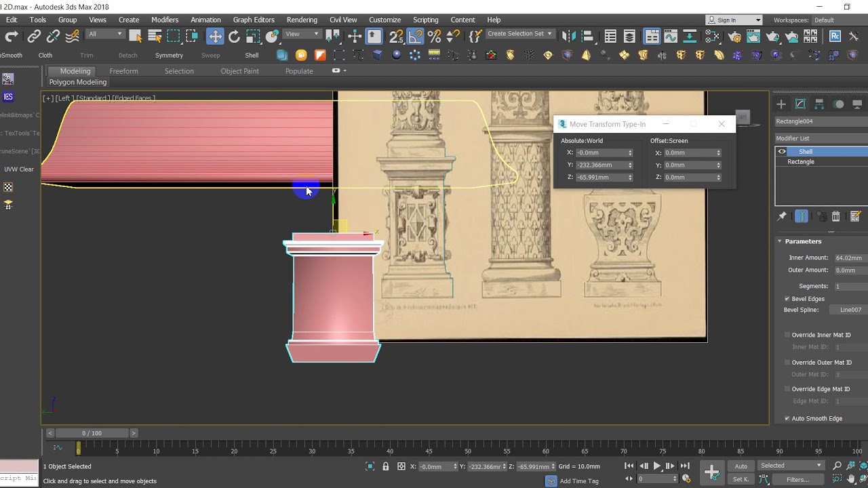The width and height of the screenshot is (868, 488).
Task: Open Create Selection Set dropdown
Action: (x=519, y=34)
